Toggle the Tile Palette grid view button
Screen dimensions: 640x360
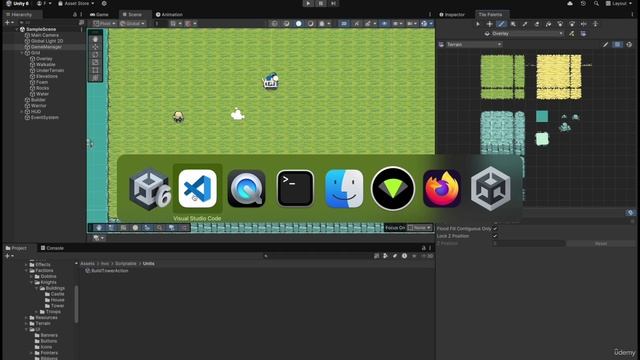[x=618, y=44]
